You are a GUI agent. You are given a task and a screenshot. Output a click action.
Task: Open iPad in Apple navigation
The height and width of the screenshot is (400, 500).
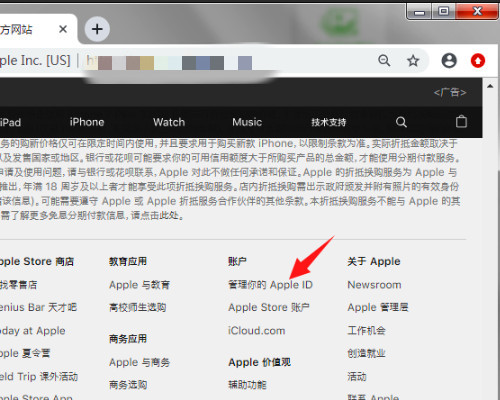(x=10, y=122)
